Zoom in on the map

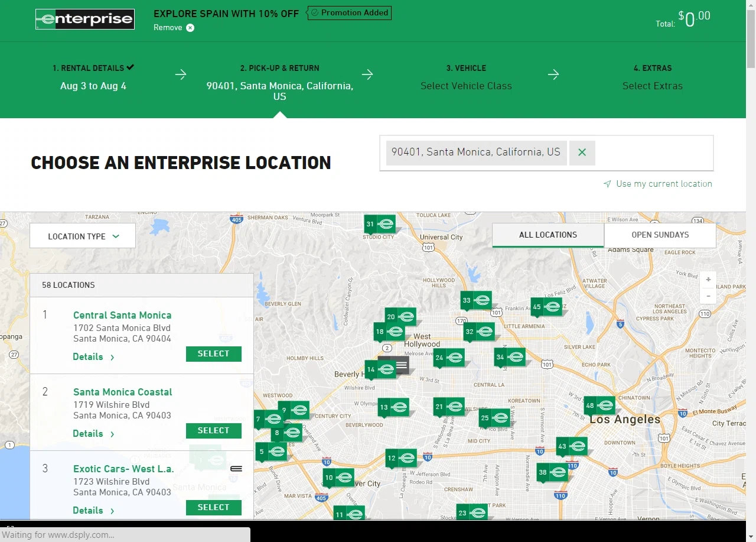708,280
